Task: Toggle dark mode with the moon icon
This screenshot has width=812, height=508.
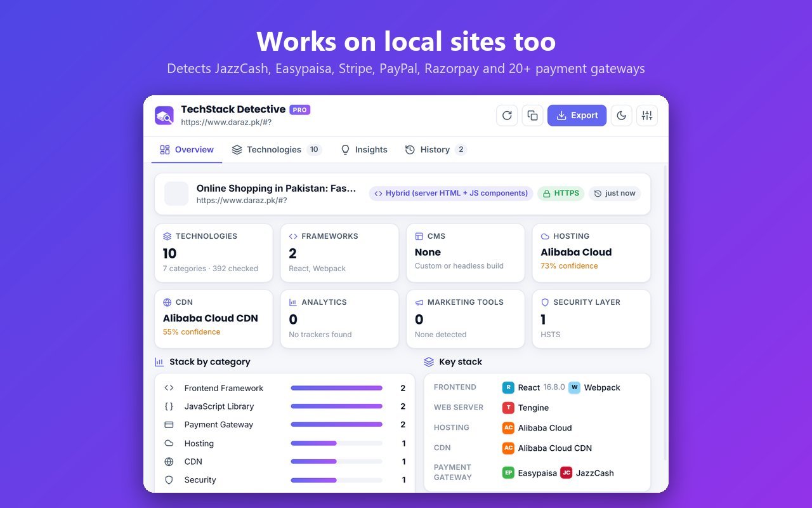Action: pos(622,116)
